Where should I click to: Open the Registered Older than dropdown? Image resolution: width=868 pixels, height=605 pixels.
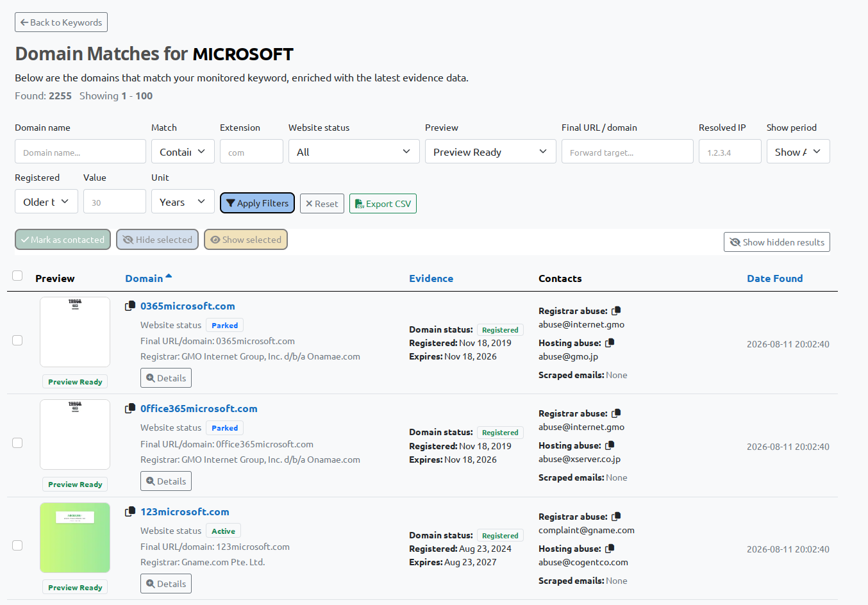tap(46, 202)
